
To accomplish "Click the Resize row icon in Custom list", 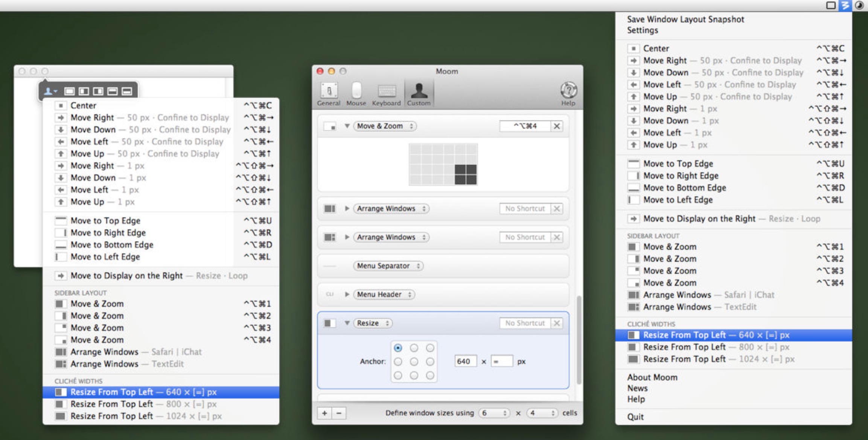I will [x=330, y=323].
